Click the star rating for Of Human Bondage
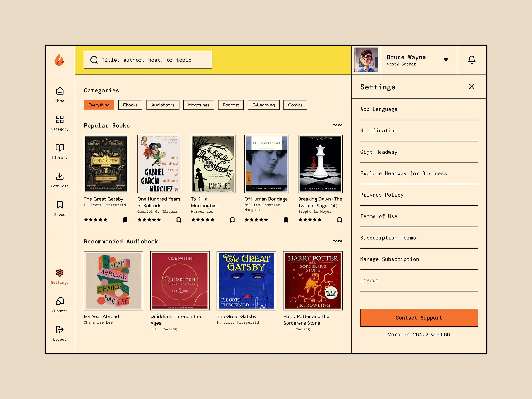532x399 pixels. [256, 220]
